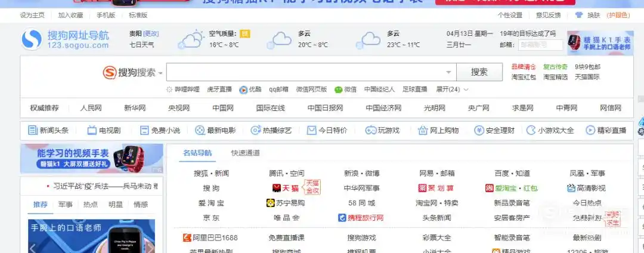Click the 设为主页 link

32,15
